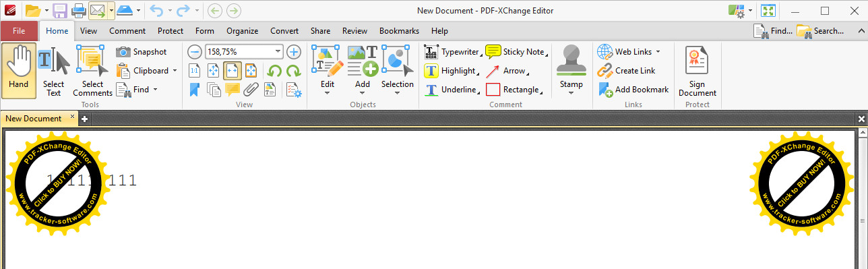Toggle full screen mode icon in title bar
The image size is (868, 269).
tap(768, 10)
